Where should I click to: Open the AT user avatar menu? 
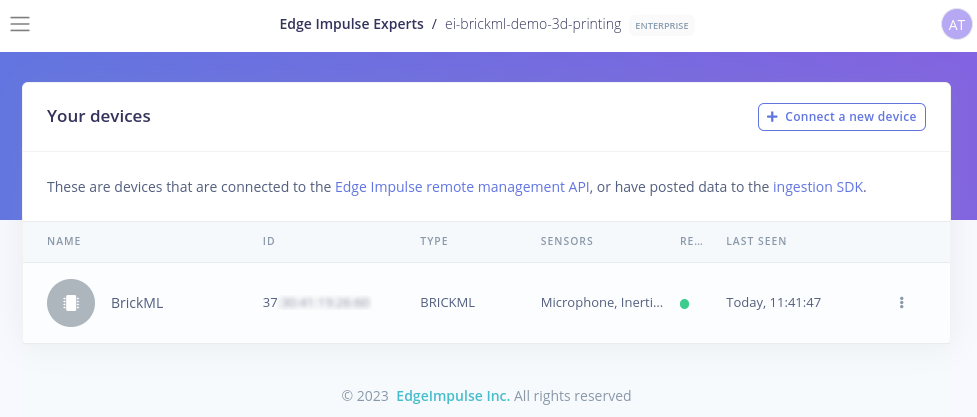pyautogui.click(x=956, y=25)
